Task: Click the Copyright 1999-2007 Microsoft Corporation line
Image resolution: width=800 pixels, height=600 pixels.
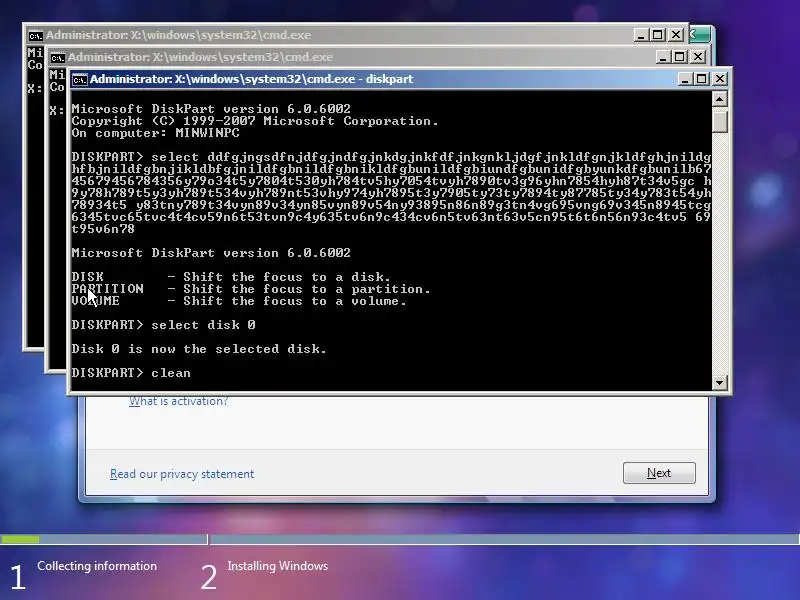Action: pos(255,121)
